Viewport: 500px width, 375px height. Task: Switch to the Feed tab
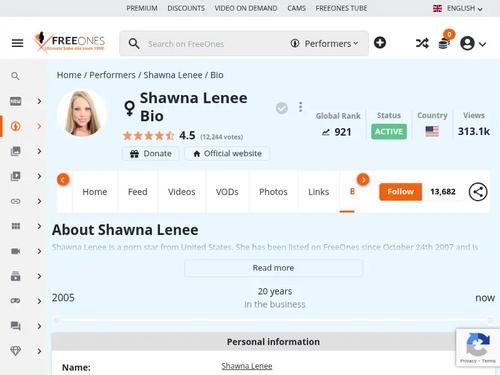coord(138,192)
